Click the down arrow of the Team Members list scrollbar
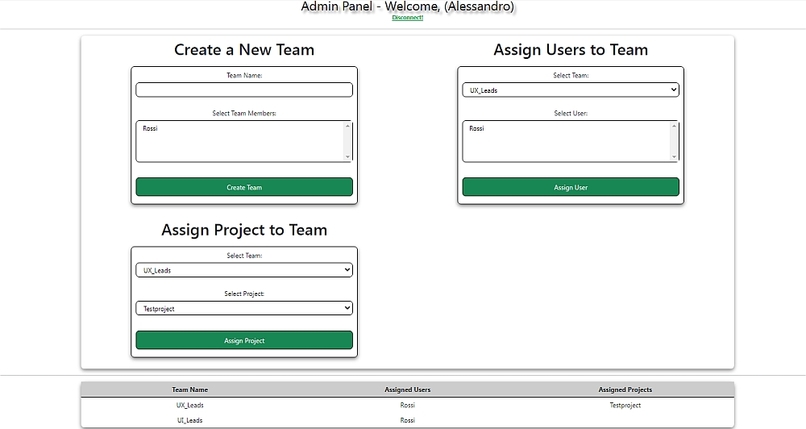Viewport: 806px width, 429px height. (x=347, y=157)
